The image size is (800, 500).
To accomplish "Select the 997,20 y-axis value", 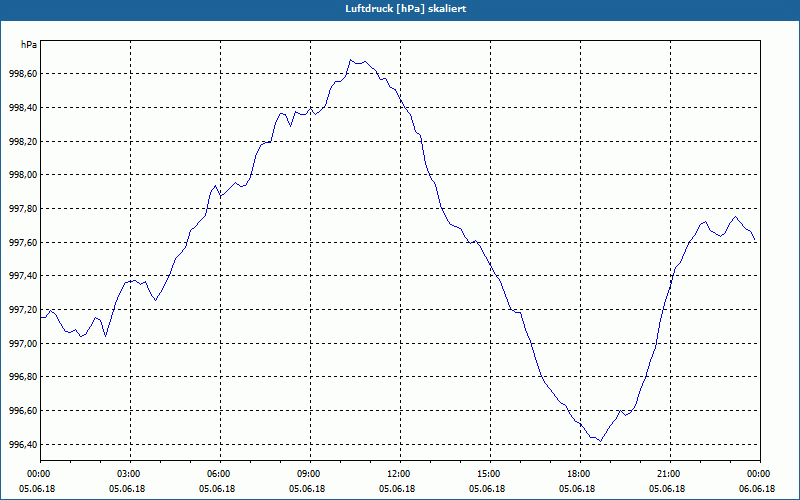I will (x=23, y=310).
